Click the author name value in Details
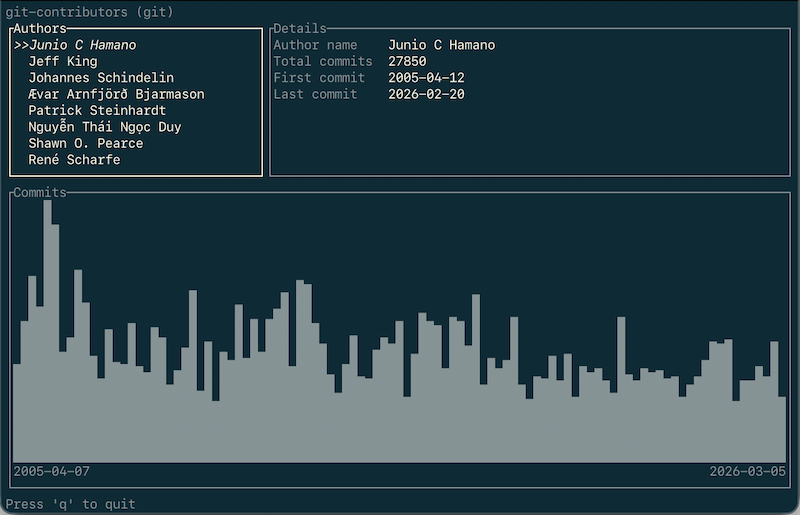 [x=441, y=45]
